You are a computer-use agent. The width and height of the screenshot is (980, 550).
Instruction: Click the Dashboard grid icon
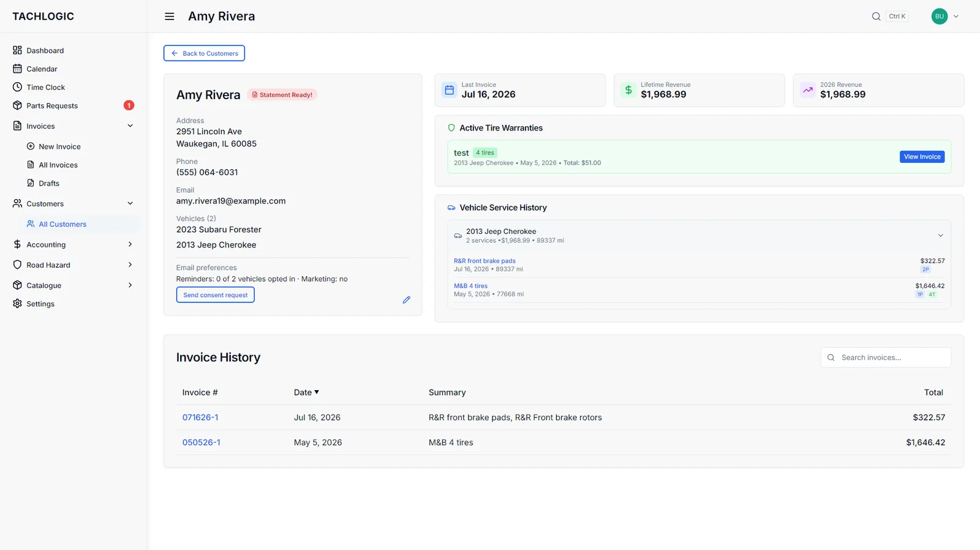(17, 50)
